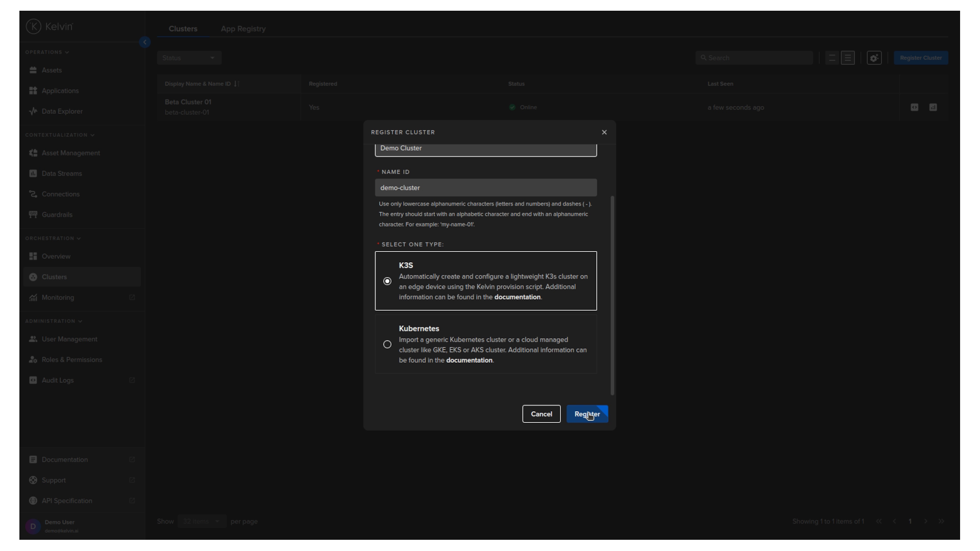Screen dimensions: 980x551
Task: Open the Clusters sidebar menu item
Action: pyautogui.click(x=55, y=277)
